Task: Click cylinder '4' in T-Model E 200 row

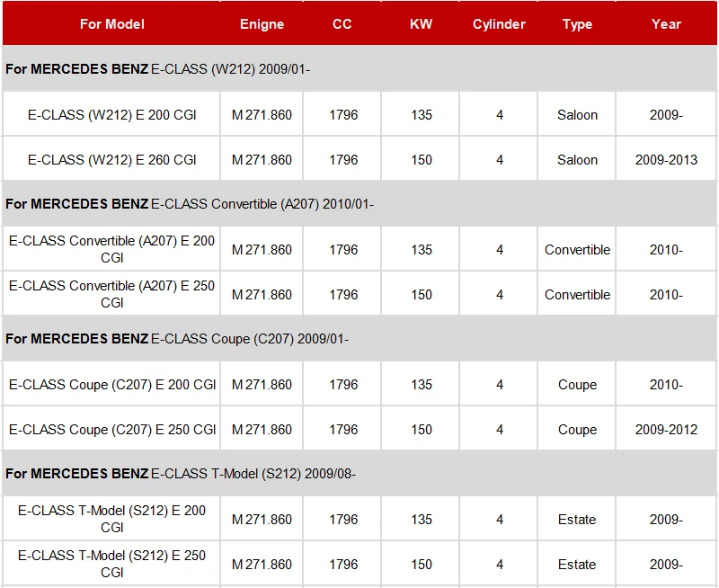Action: click(500, 519)
